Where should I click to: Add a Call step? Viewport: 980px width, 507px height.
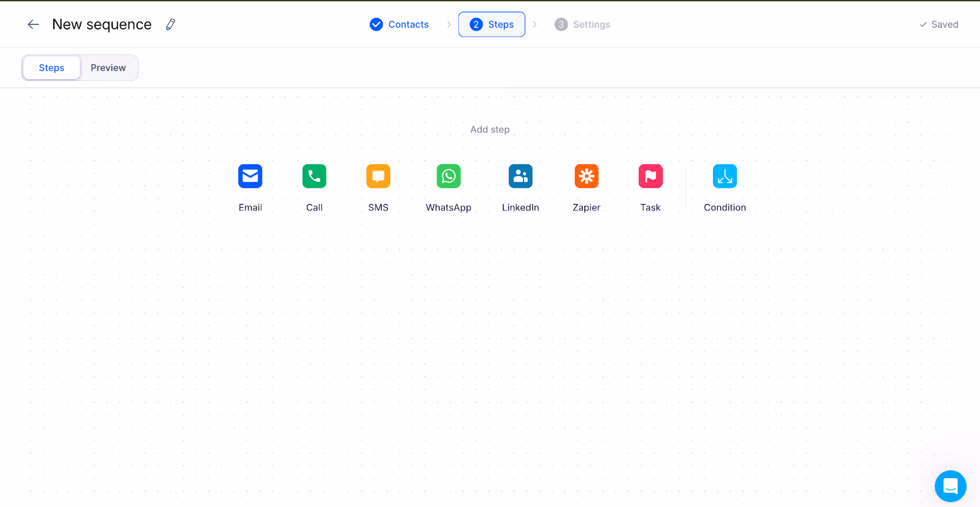coord(314,177)
